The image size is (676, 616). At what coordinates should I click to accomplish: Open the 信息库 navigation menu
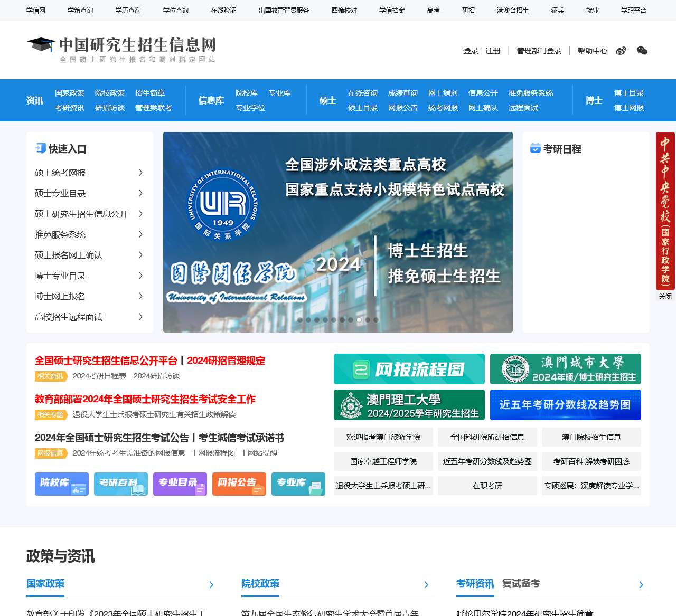click(x=210, y=100)
